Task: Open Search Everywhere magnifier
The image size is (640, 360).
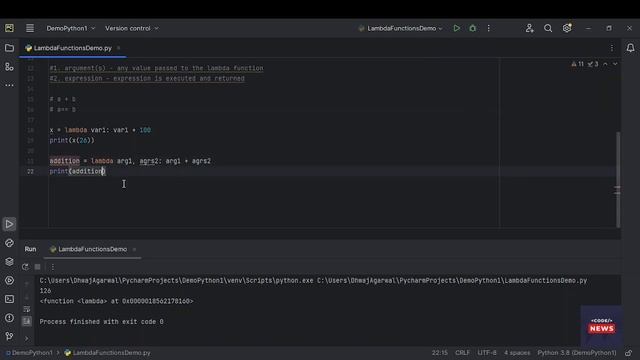Action: (x=548, y=28)
